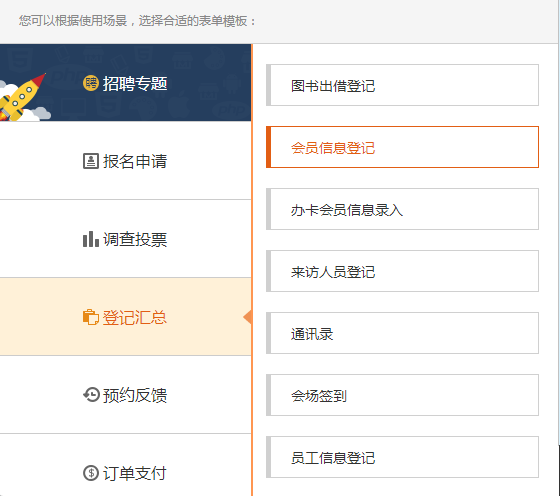This screenshot has width=560, height=496.
Task: Pick the 办卡会员信息录入 template
Action: pos(402,209)
